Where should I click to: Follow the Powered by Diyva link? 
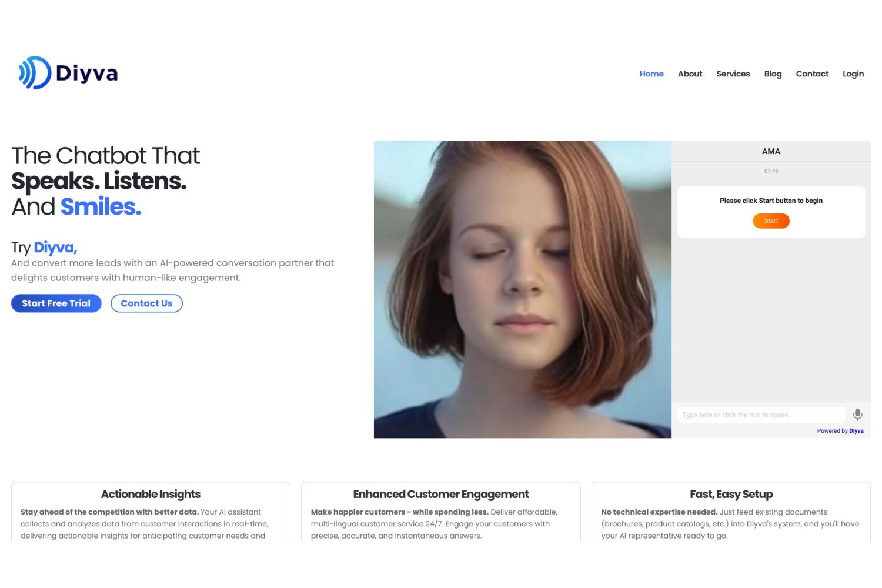(840, 431)
